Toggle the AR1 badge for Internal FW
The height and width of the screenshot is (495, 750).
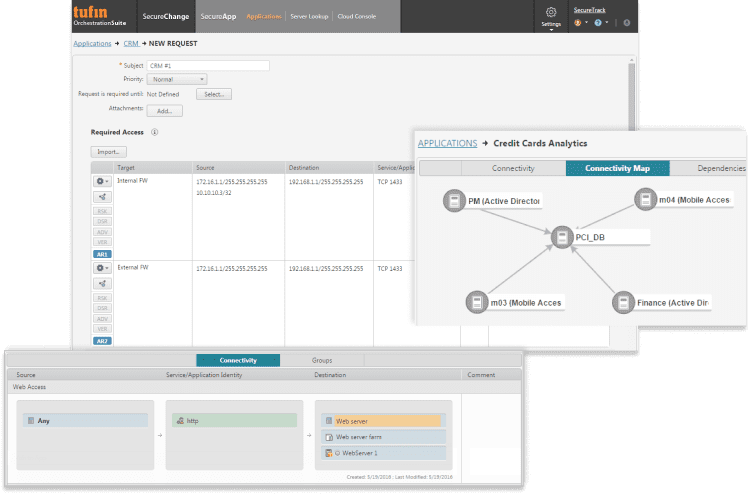tap(102, 254)
